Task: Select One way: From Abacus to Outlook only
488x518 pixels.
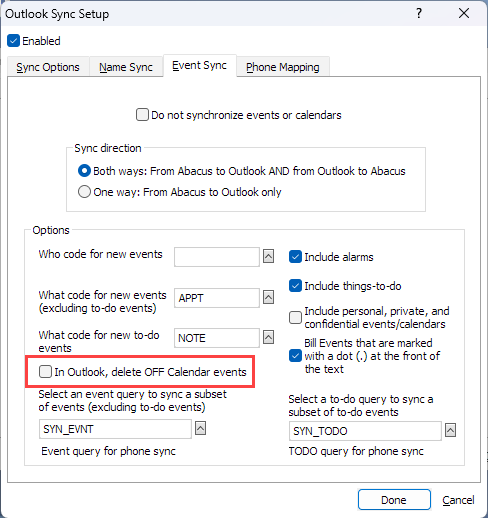Action: click(x=84, y=192)
